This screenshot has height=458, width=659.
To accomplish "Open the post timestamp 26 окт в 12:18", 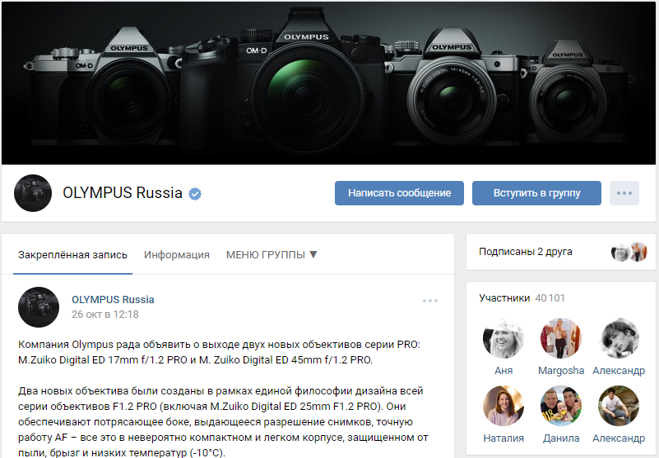I will coord(105,314).
